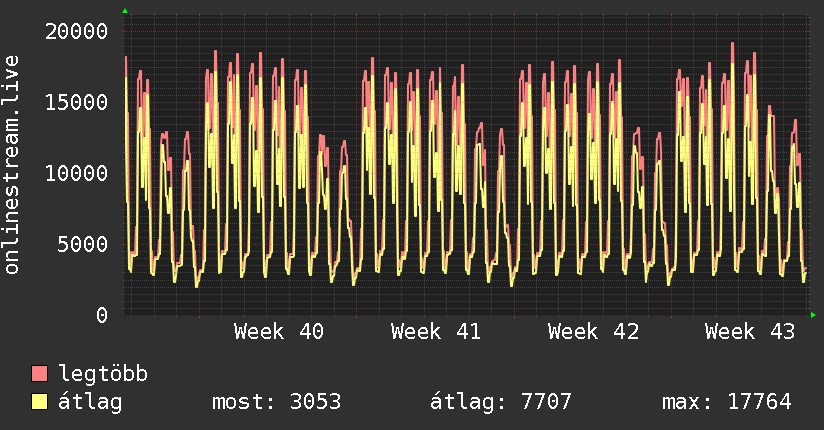Screen dimensions: 824x430
Task: Click the tallest pink peak in Week 43
Action: (733, 45)
